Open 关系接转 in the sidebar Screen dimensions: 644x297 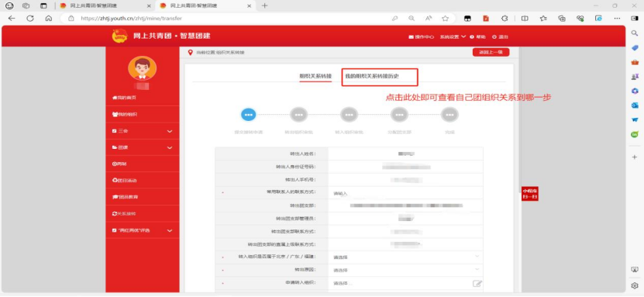coord(124,213)
